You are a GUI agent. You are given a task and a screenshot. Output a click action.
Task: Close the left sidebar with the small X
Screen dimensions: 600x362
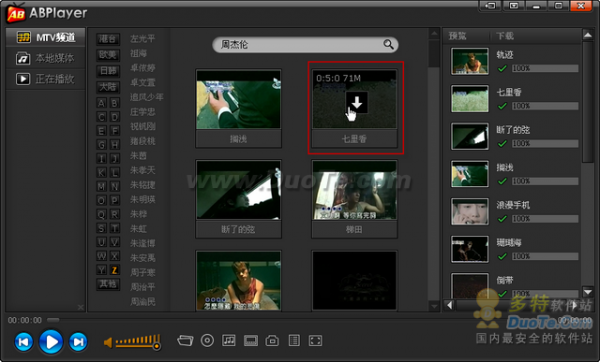click(80, 307)
